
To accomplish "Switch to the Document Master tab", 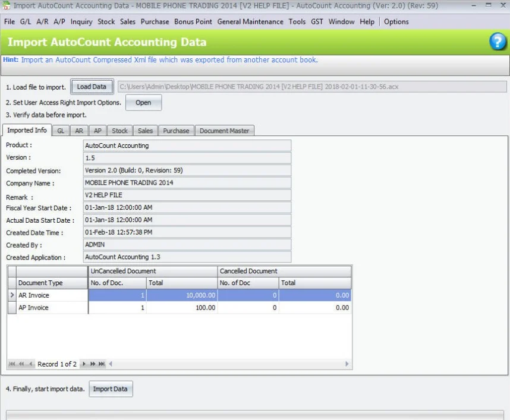I will coord(224,131).
